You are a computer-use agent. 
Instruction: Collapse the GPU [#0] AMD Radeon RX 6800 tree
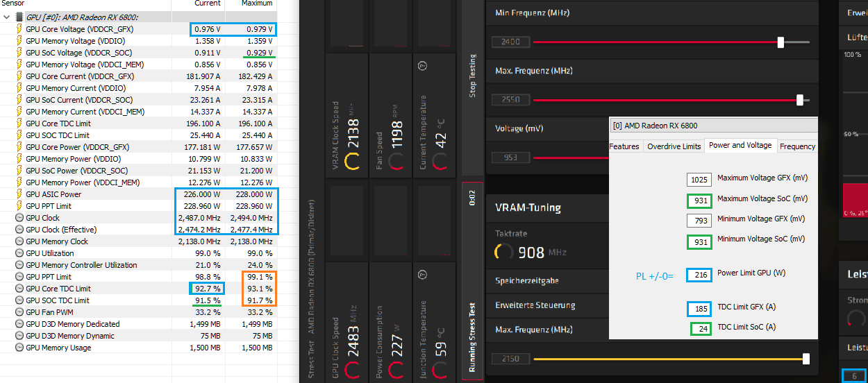click(6, 17)
